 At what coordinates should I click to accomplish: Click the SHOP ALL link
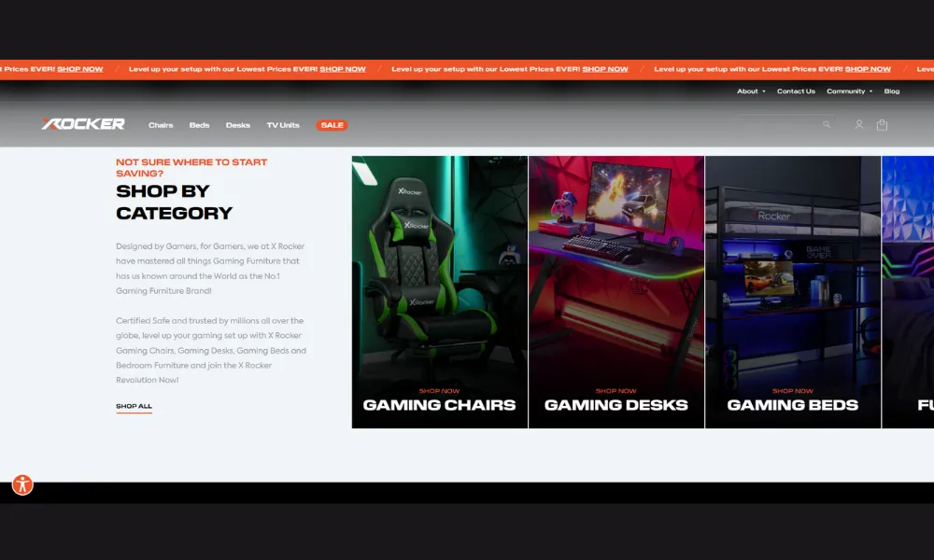(x=134, y=407)
